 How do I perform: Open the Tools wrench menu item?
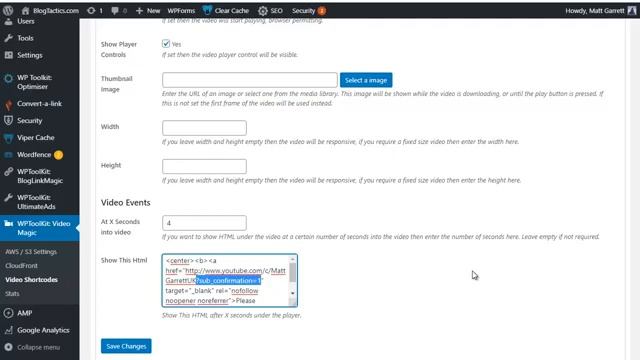[25, 38]
